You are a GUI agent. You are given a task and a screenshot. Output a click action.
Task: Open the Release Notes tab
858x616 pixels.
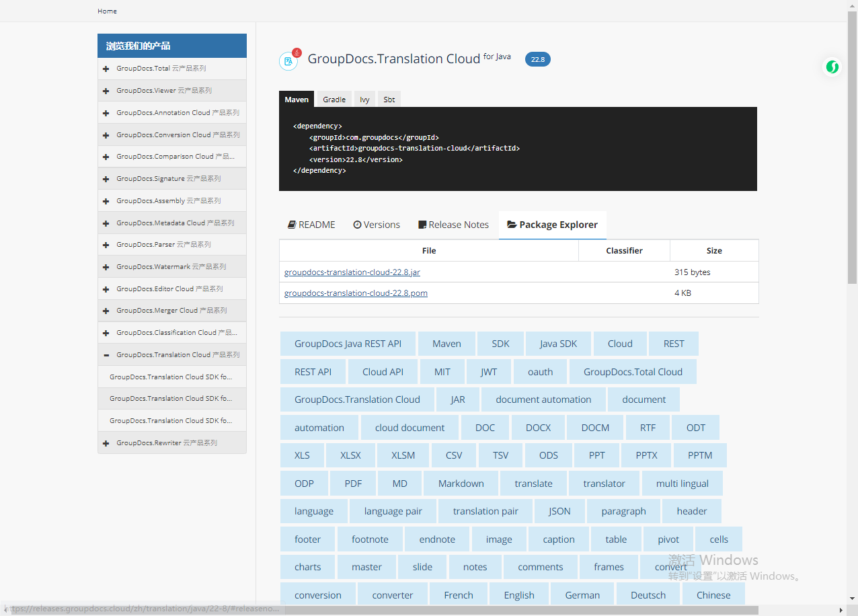click(454, 225)
